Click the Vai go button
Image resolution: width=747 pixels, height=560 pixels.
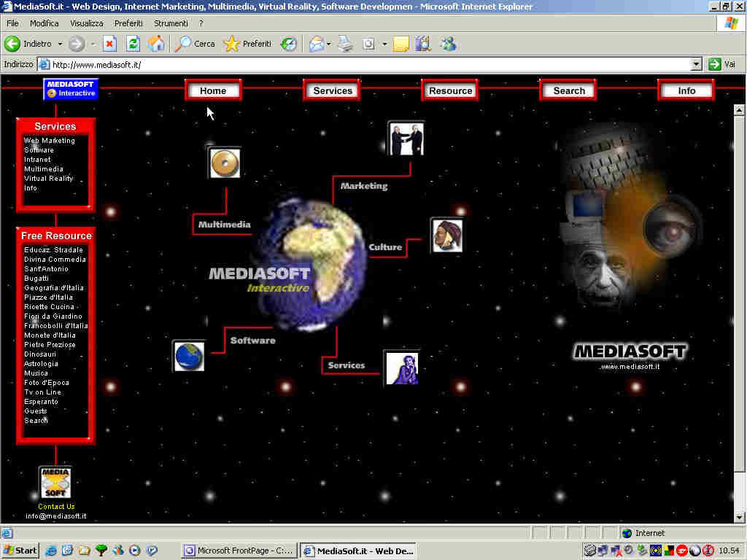tap(722, 64)
